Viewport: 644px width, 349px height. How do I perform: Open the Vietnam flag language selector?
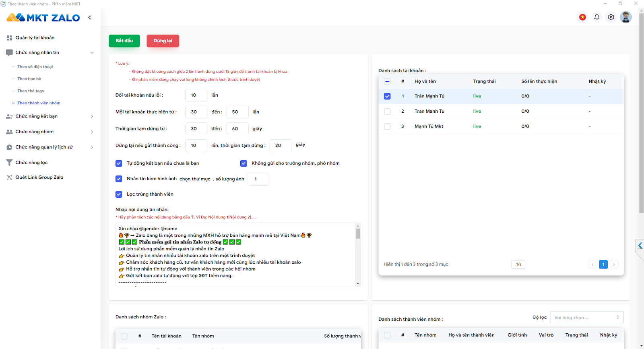pos(582,17)
